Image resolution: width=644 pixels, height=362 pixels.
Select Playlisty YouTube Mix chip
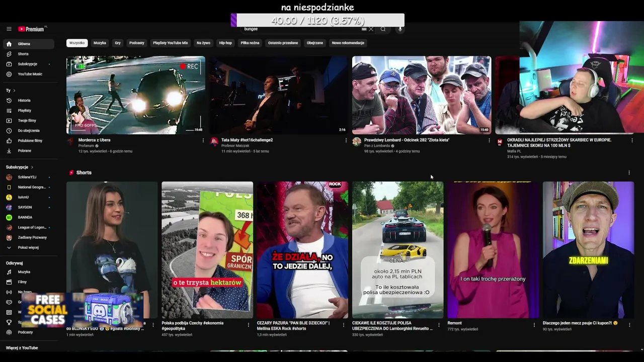pos(170,43)
